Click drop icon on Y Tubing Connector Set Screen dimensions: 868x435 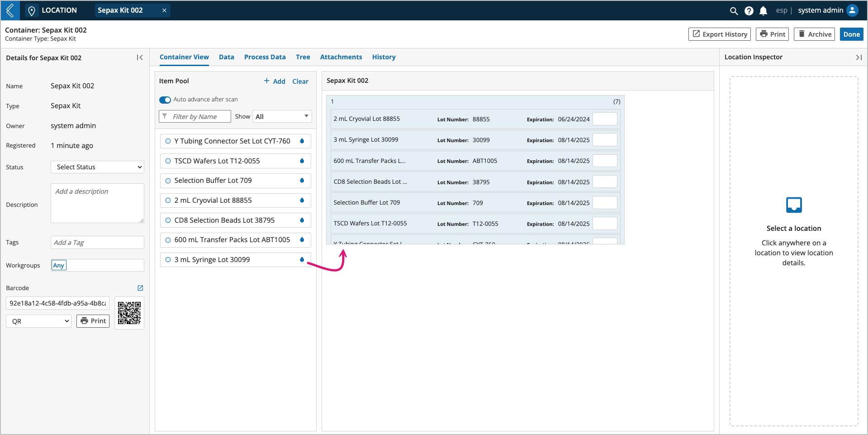[302, 141]
